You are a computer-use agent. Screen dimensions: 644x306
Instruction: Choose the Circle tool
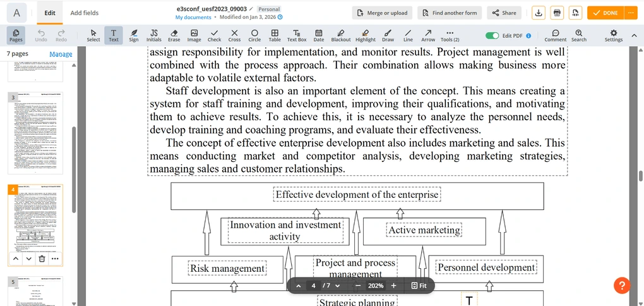click(x=254, y=35)
